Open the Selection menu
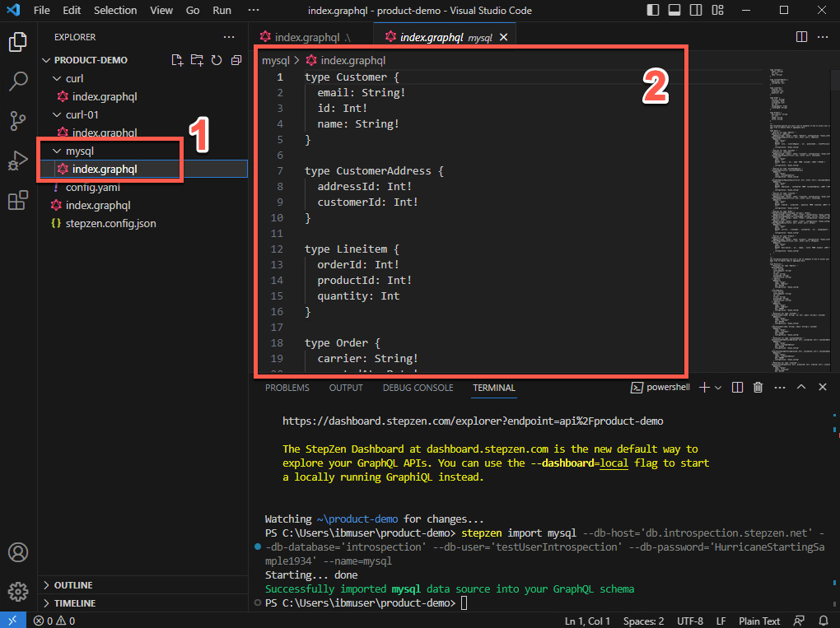This screenshot has height=628, width=840. (x=115, y=11)
